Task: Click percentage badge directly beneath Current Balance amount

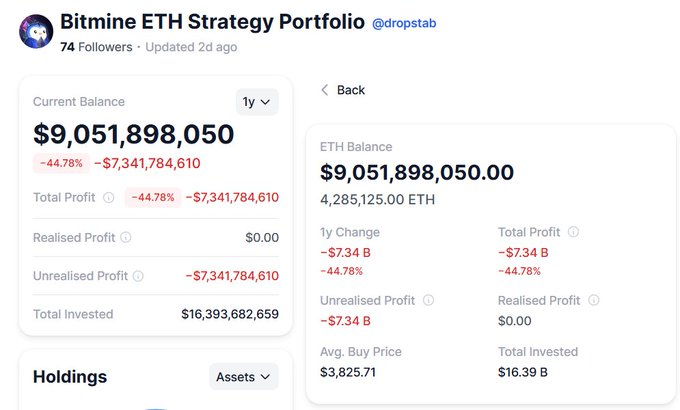Action: [x=61, y=164]
